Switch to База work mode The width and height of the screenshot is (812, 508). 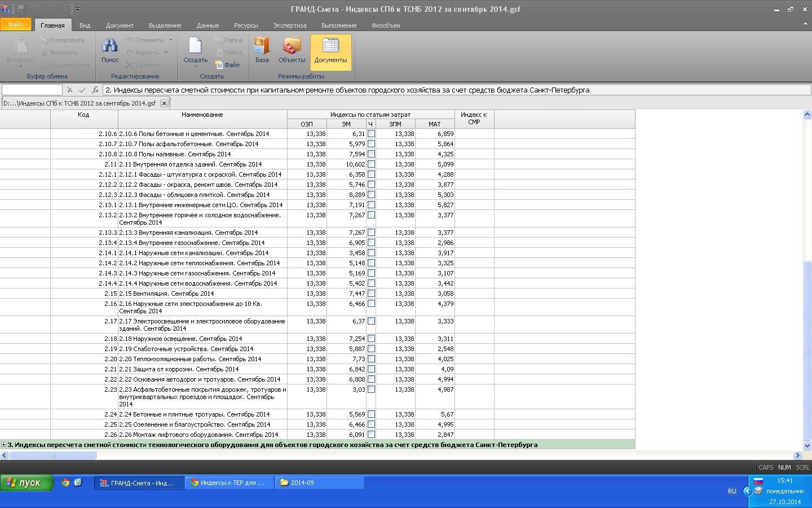(262, 51)
